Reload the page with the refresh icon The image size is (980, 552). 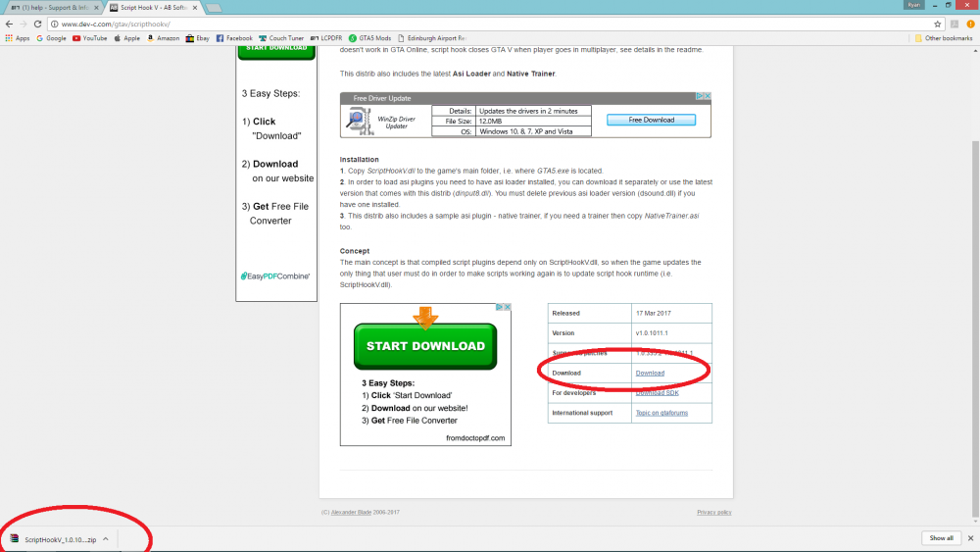tap(37, 24)
